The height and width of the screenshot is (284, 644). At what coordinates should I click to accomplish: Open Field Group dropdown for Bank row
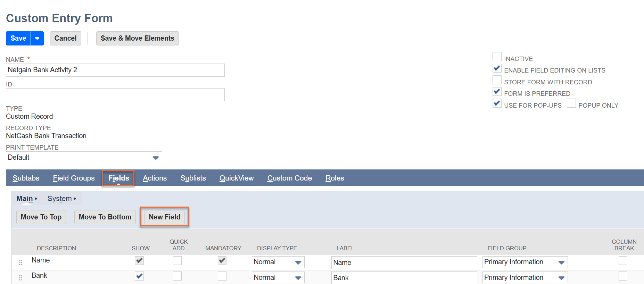[x=561, y=278]
